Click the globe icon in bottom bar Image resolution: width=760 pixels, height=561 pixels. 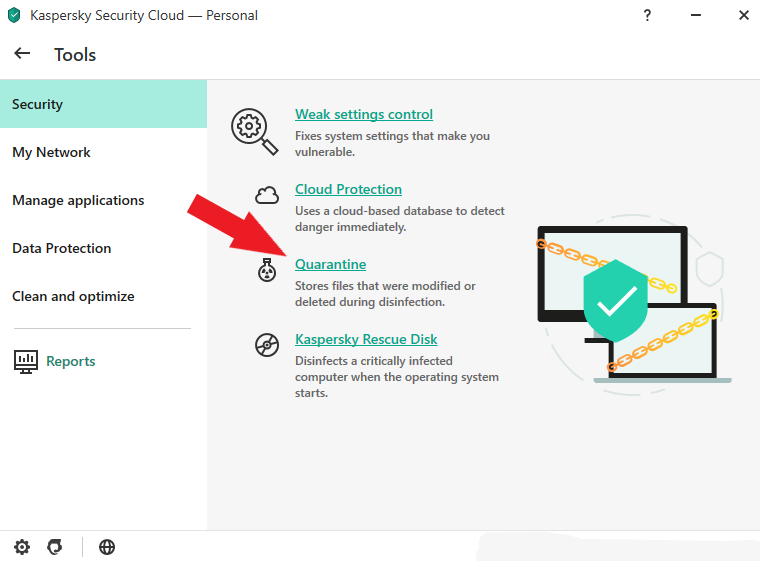pyautogui.click(x=107, y=547)
